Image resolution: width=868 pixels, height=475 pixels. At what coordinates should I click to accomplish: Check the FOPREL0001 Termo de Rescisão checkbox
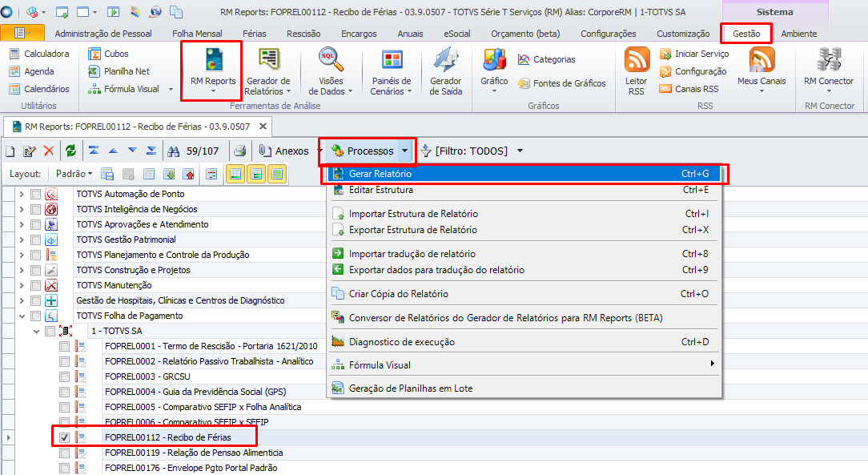[64, 346]
